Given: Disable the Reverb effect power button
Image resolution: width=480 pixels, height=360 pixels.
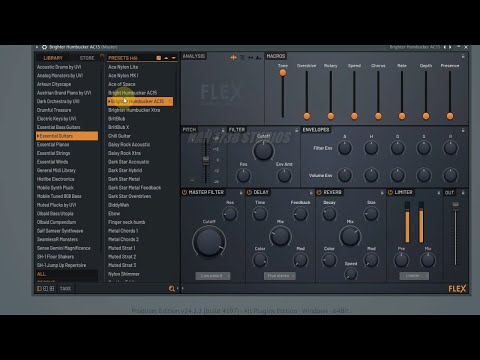Looking at the screenshot, I should [319, 192].
